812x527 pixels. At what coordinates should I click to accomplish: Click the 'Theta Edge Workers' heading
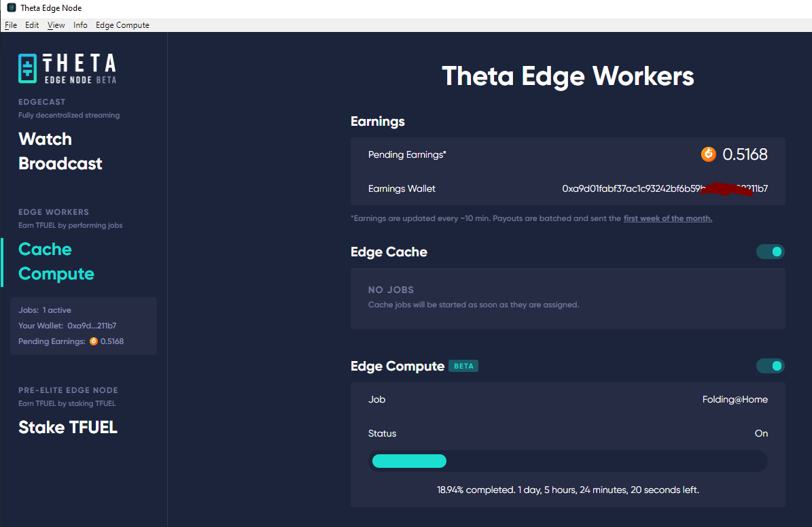click(567, 76)
